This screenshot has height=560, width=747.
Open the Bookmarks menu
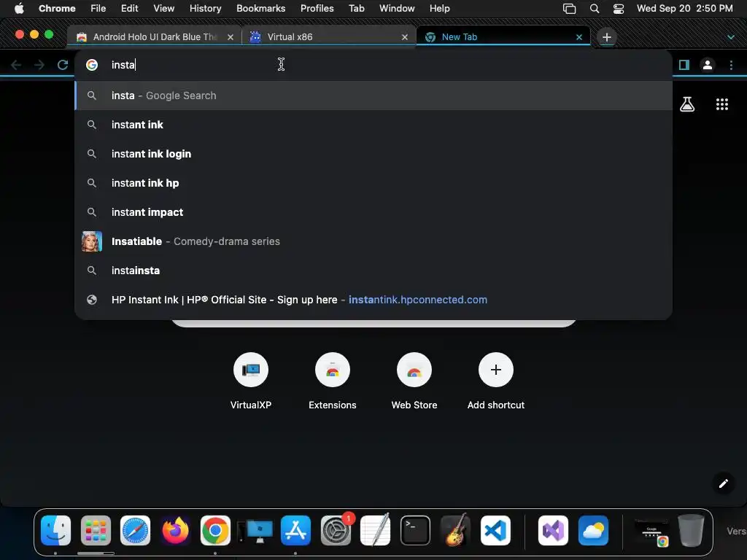[260, 8]
